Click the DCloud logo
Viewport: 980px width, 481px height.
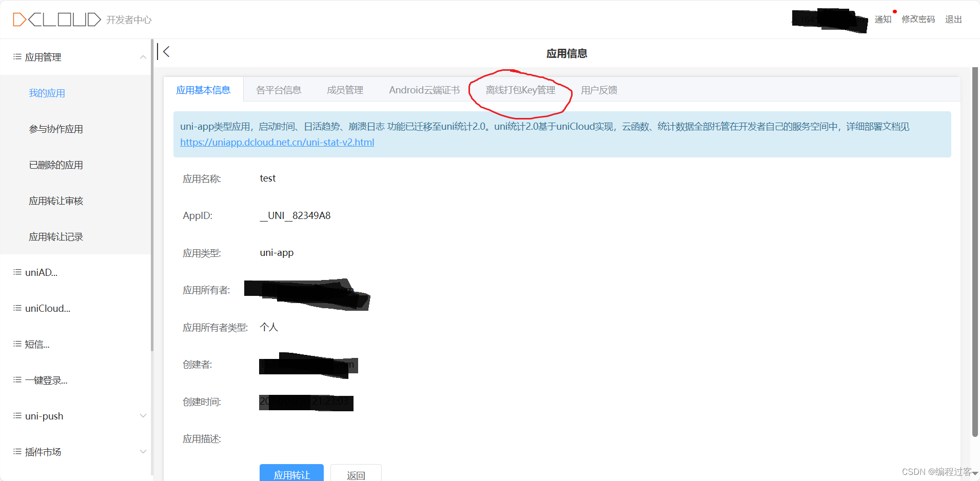tap(56, 19)
